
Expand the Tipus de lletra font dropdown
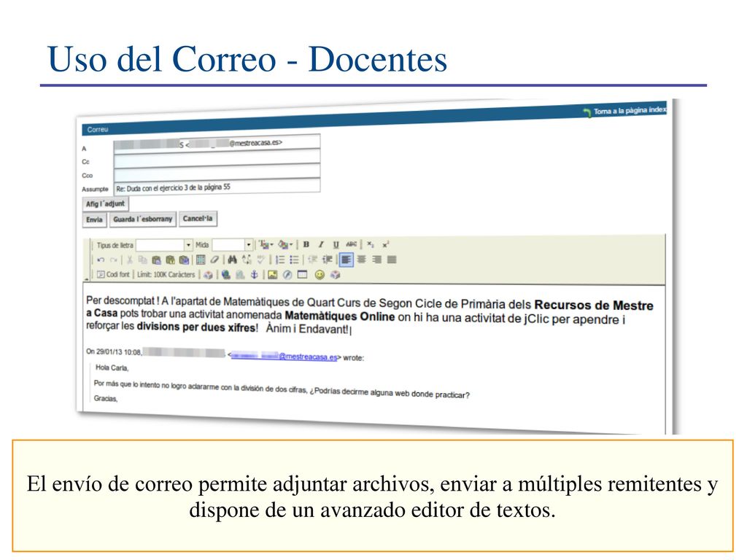(x=189, y=245)
